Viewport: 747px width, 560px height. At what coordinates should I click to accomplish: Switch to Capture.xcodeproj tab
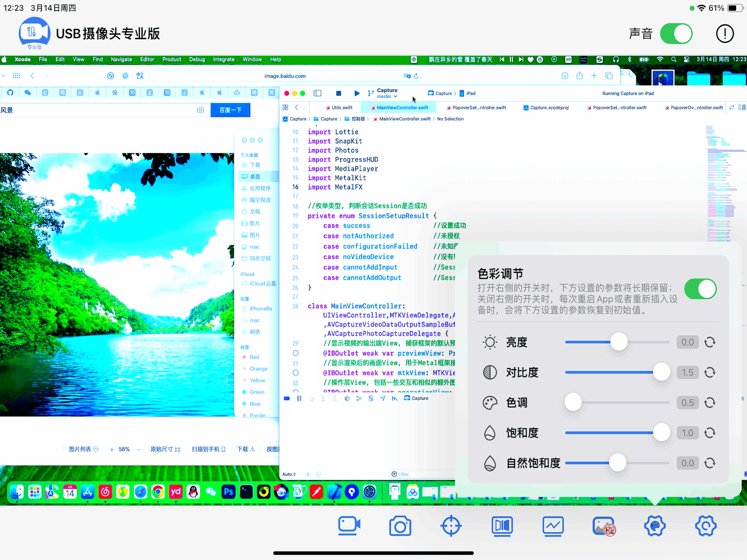(546, 107)
